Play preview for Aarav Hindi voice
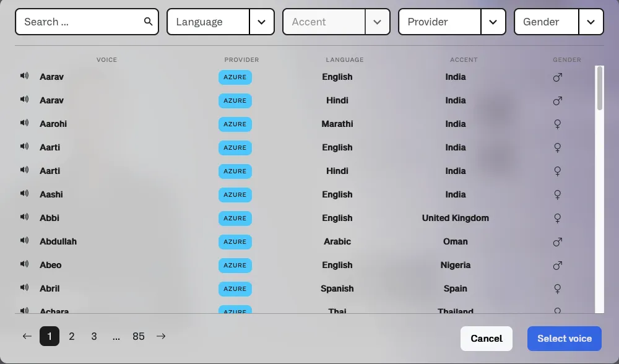 pyautogui.click(x=25, y=100)
